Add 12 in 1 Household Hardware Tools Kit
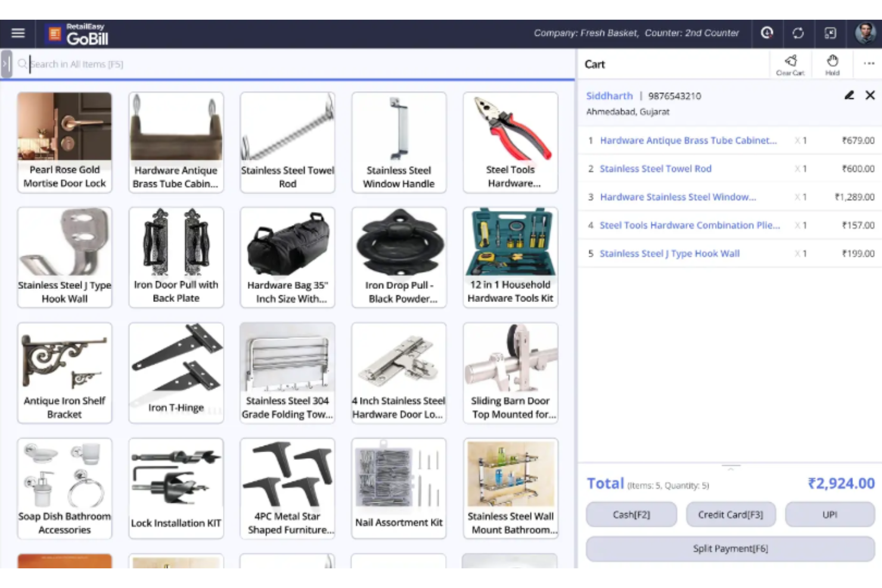Screen dimensions: 882x588 pos(510,257)
